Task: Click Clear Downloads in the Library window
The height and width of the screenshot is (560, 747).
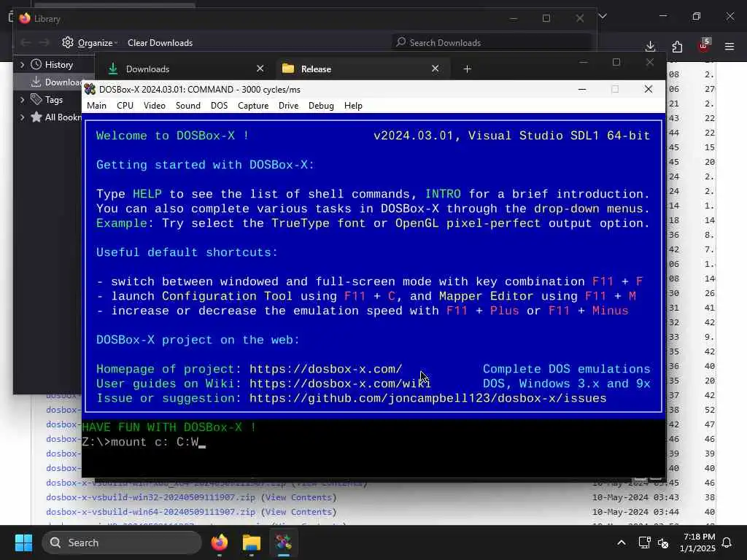Action: 160,43
